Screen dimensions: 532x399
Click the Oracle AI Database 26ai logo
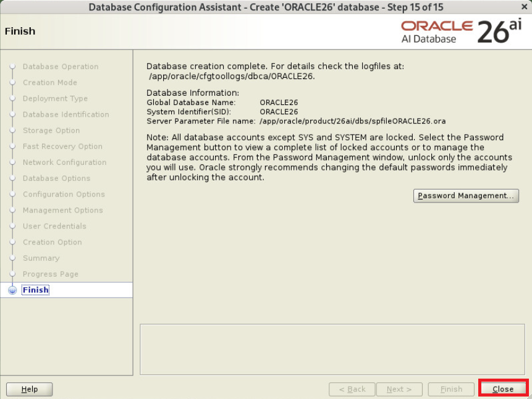point(461,31)
